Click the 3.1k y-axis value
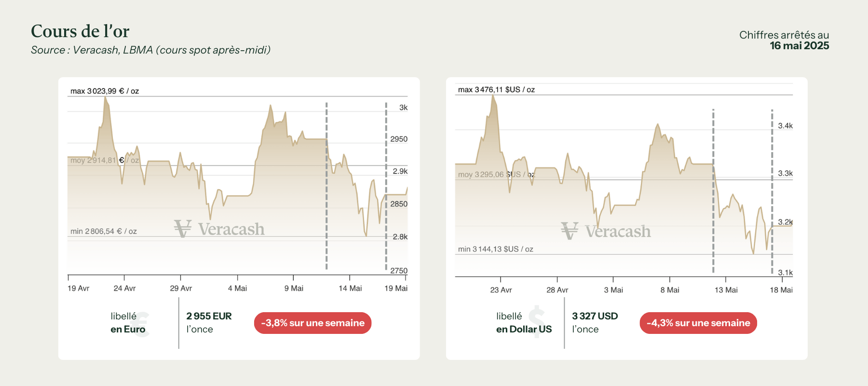868x386 pixels. [x=786, y=273]
